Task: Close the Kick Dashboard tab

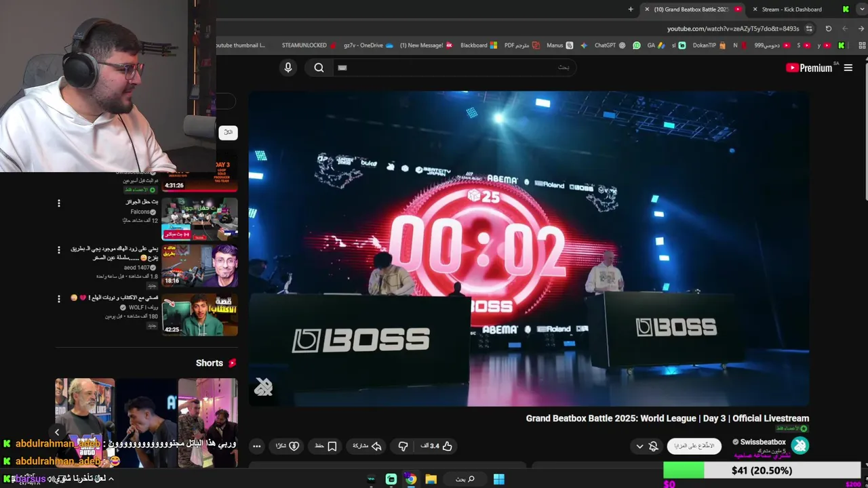Action: pos(755,9)
